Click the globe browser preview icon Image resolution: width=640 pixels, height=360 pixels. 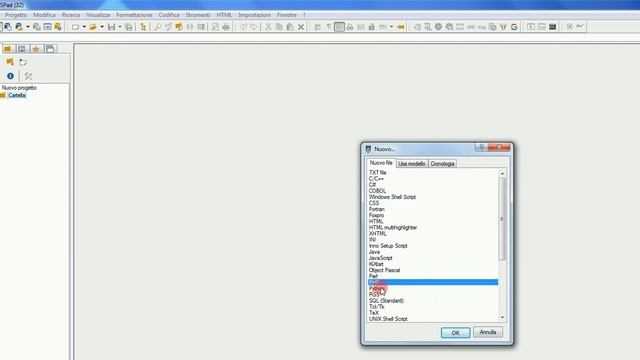coord(438,27)
